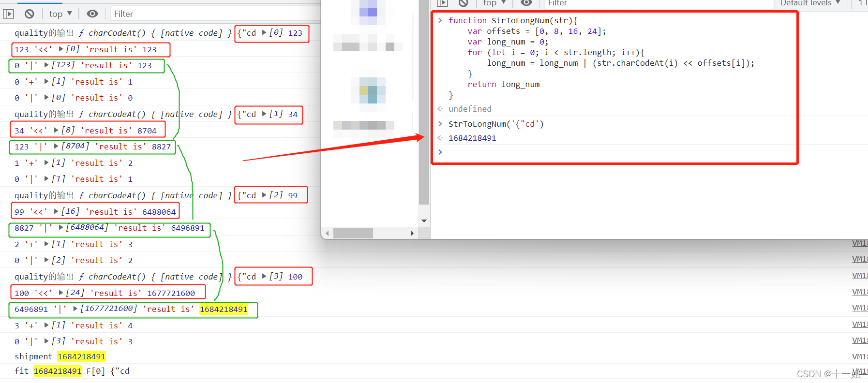868x383 pixels.
Task: Expand the [1677721600] array row
Action: coord(75,309)
